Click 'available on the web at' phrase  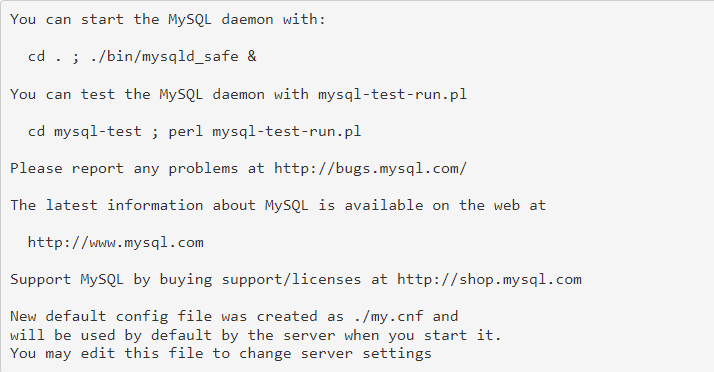[x=445, y=205]
